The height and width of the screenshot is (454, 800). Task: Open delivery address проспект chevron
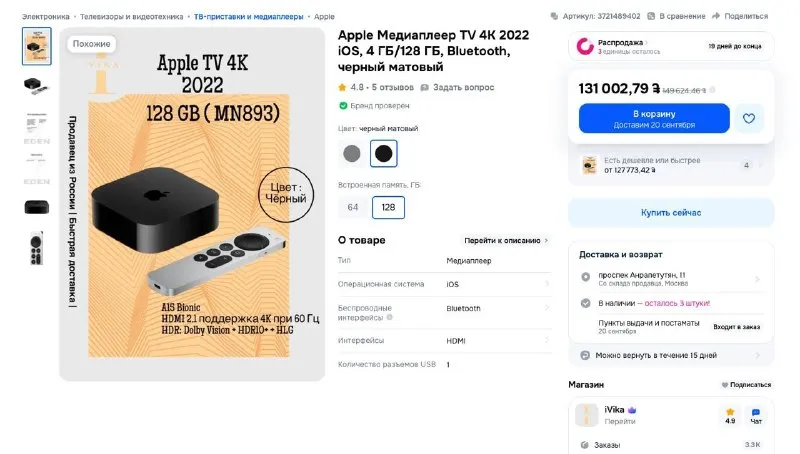[757, 279]
